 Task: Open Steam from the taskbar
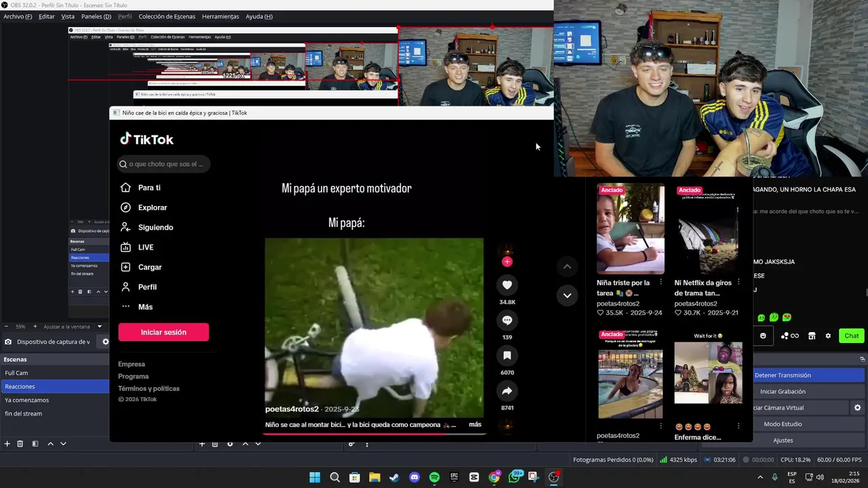coord(394,477)
